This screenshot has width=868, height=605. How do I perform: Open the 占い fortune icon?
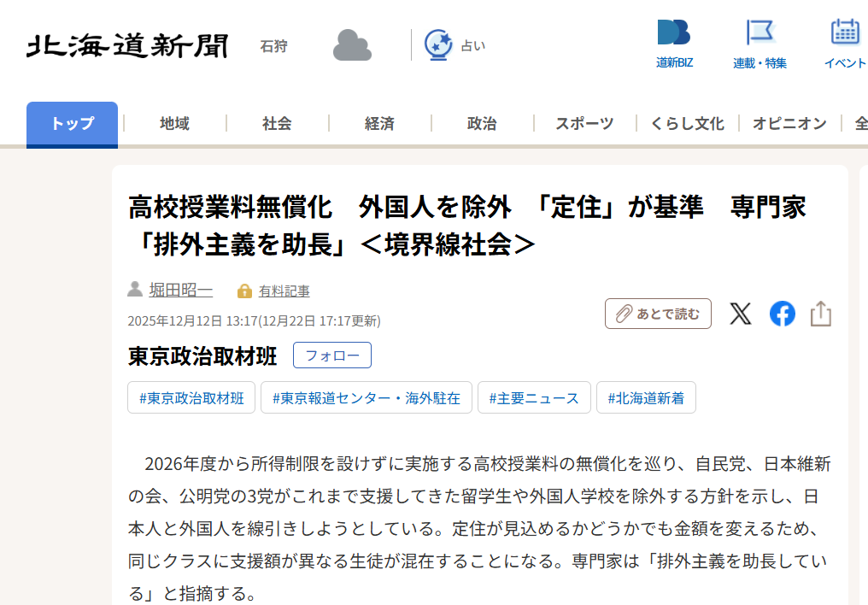[x=439, y=45]
